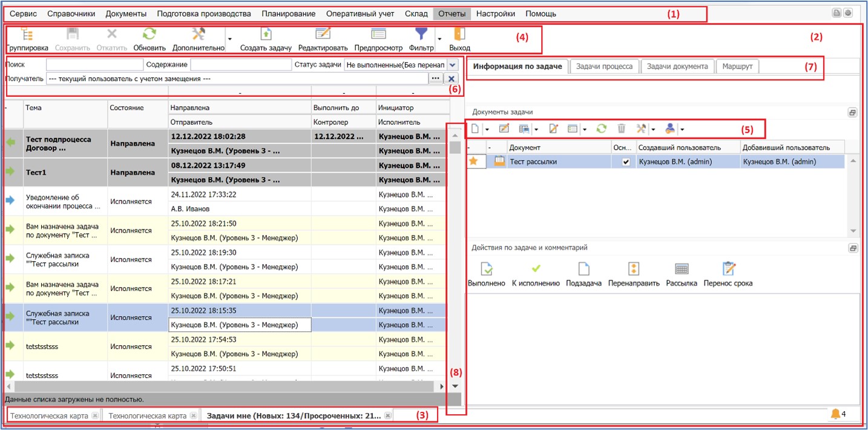Click in the Поиск input field
The height and width of the screenshot is (430, 868).
pos(94,64)
